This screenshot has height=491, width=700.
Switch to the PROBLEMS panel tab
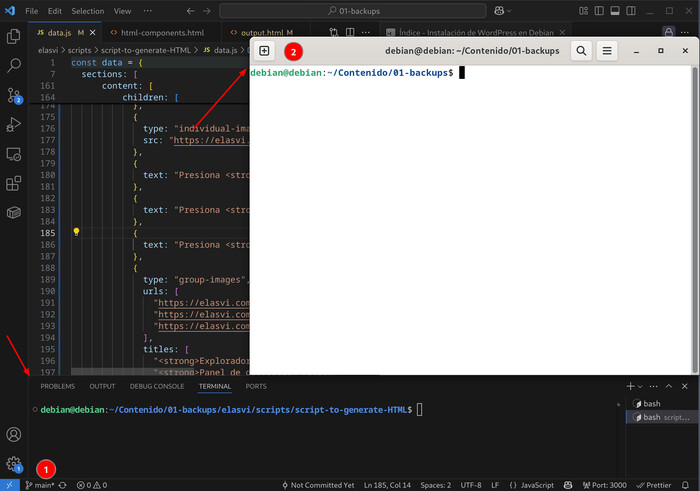58,386
